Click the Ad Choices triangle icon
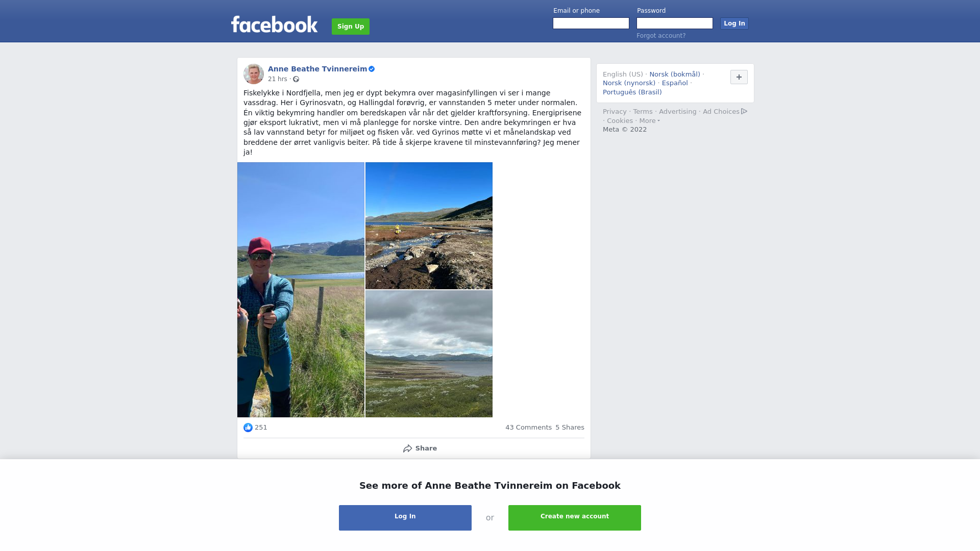980x551 pixels. click(x=744, y=111)
